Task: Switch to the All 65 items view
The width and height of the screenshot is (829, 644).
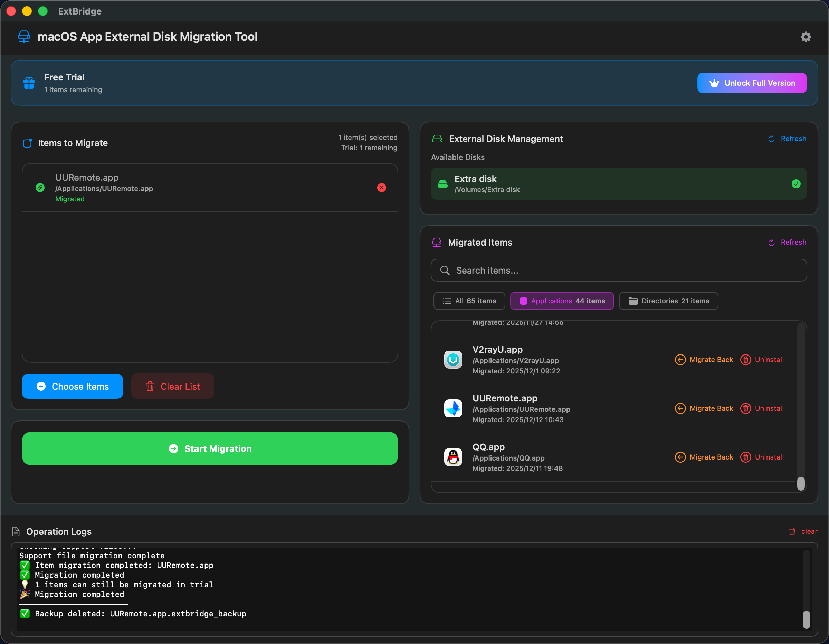Action: pyautogui.click(x=469, y=301)
